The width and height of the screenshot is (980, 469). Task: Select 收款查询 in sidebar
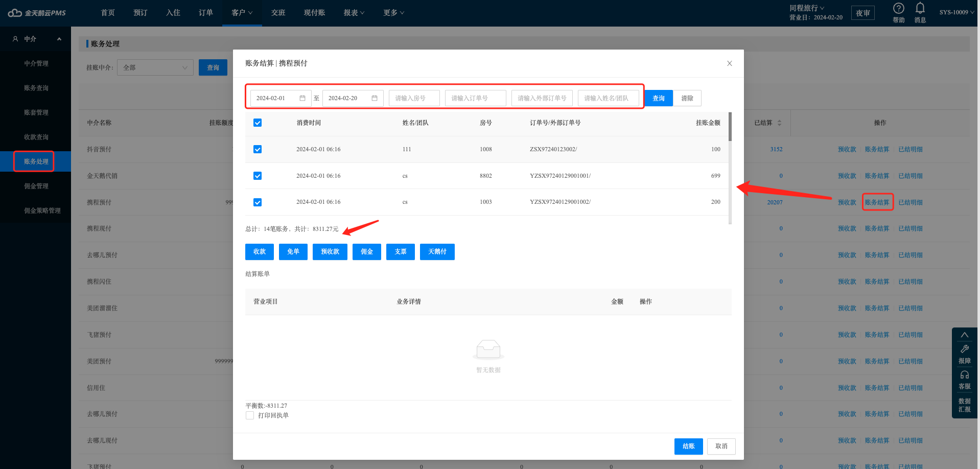36,137
